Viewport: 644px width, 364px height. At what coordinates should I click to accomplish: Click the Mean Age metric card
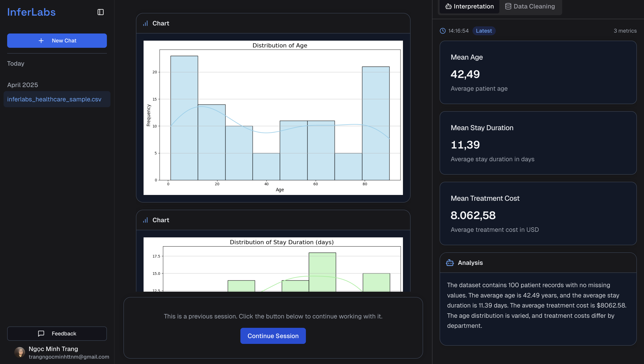tap(538, 73)
